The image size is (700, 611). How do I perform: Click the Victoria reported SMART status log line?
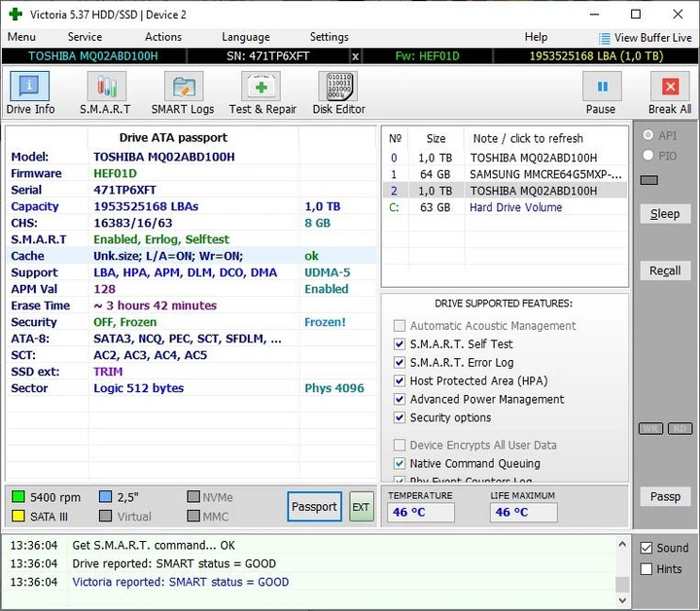pyautogui.click(x=181, y=582)
